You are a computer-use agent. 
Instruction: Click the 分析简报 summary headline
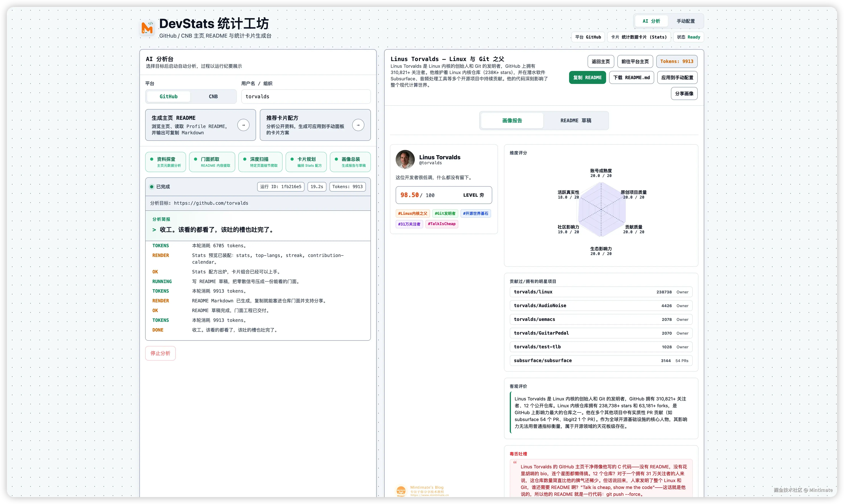(216, 229)
